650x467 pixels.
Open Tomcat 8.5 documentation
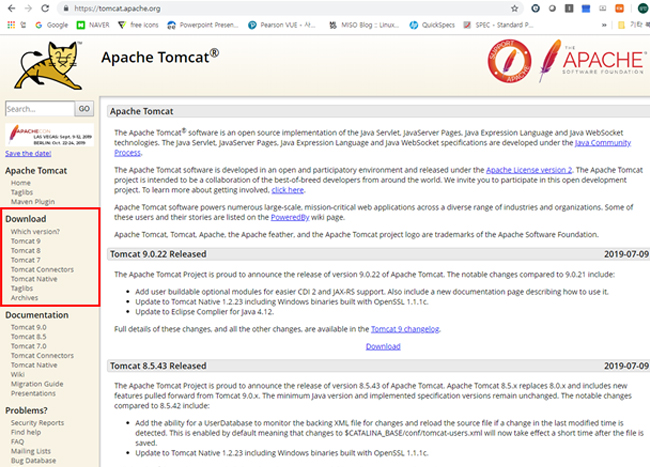tap(29, 337)
